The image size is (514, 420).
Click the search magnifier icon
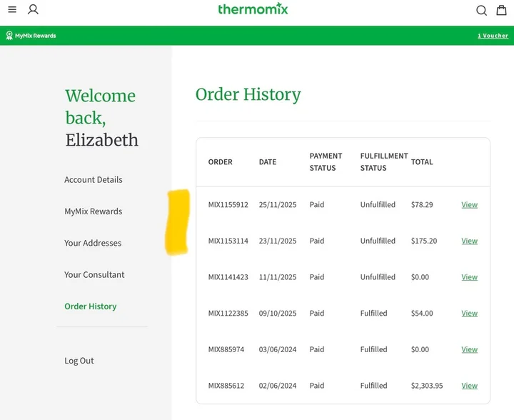[x=481, y=11]
